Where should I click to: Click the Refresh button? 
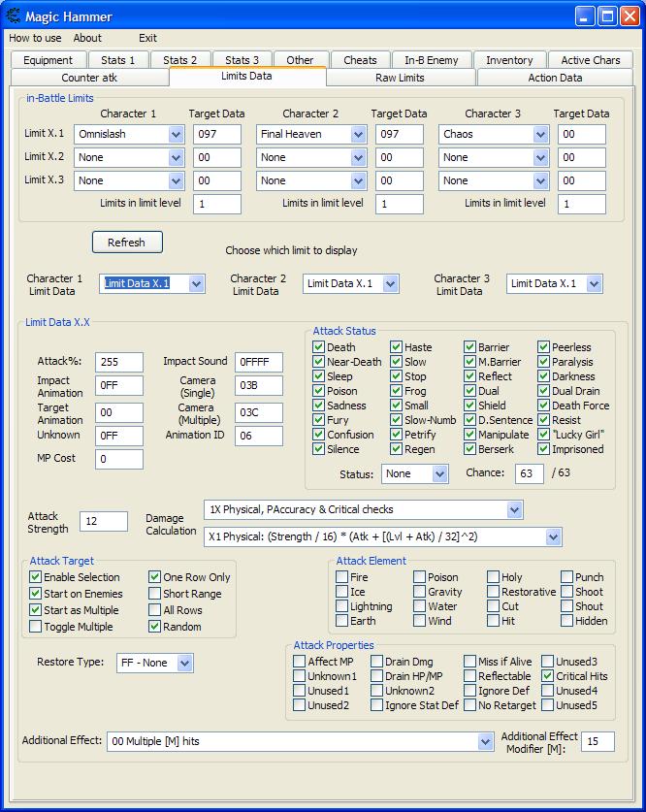tap(127, 243)
